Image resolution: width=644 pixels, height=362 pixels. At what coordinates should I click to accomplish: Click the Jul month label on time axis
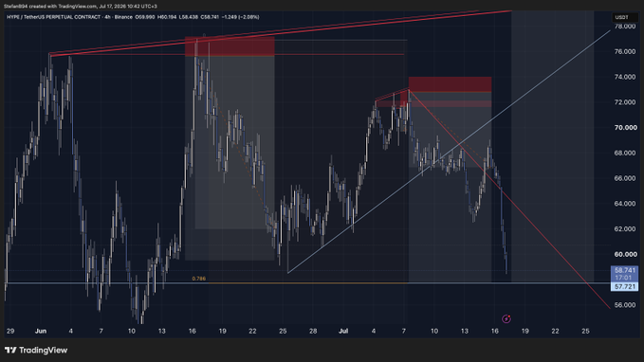(x=343, y=331)
